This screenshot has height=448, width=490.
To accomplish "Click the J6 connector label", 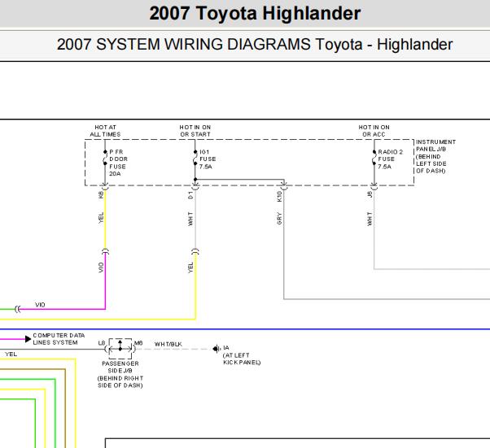I will (x=370, y=194).
